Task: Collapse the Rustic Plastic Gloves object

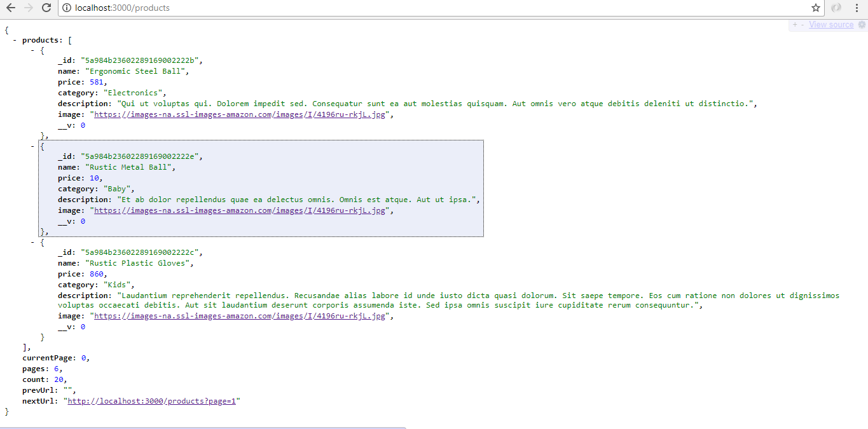Action: click(32, 242)
